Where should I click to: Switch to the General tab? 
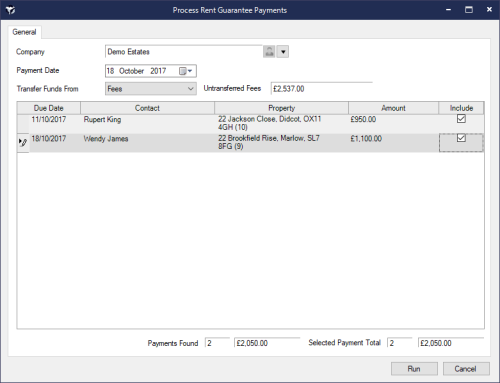coord(24,32)
